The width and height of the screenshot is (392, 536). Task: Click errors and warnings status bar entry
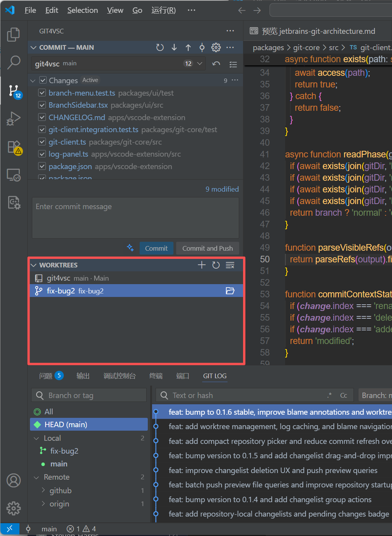81,529
